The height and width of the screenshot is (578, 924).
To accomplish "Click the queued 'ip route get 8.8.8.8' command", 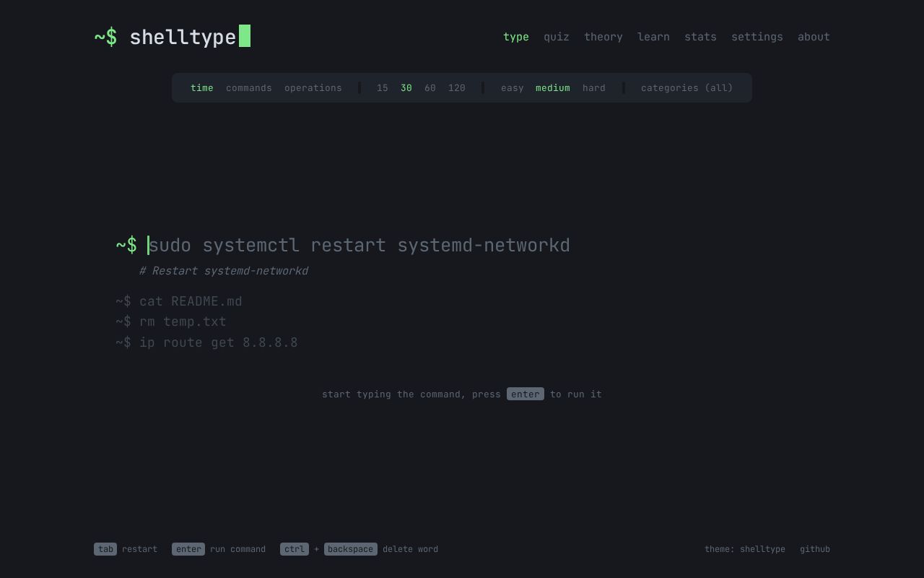I will tap(206, 342).
